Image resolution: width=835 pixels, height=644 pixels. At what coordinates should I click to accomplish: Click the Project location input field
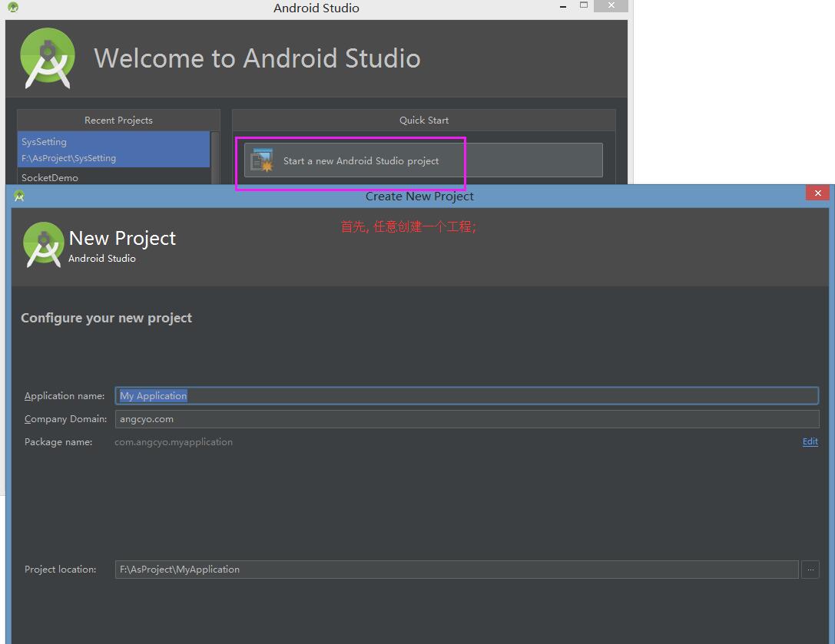click(x=456, y=570)
